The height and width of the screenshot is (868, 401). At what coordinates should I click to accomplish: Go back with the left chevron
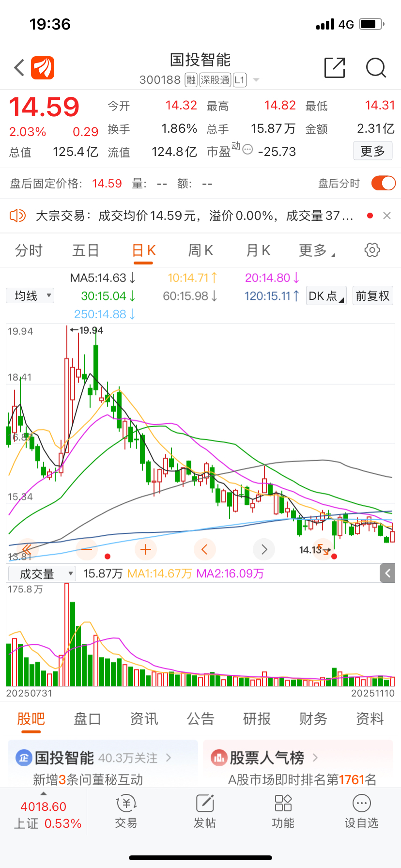click(x=19, y=67)
